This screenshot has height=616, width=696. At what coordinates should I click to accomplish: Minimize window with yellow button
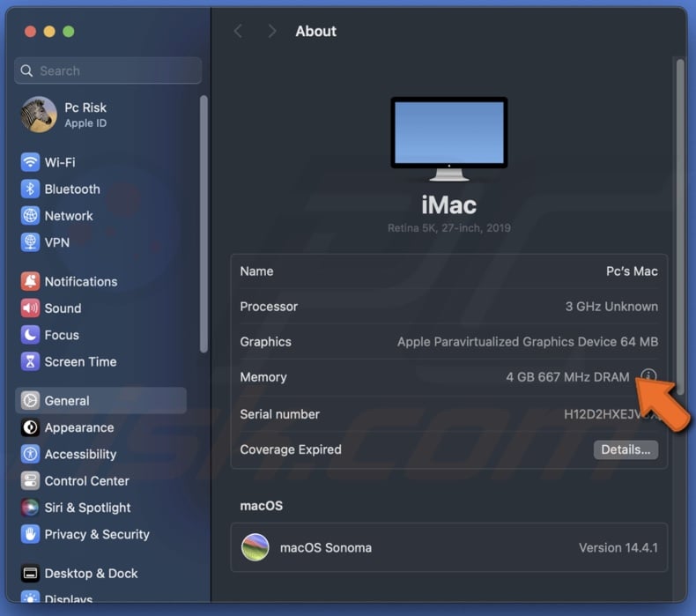point(49,32)
